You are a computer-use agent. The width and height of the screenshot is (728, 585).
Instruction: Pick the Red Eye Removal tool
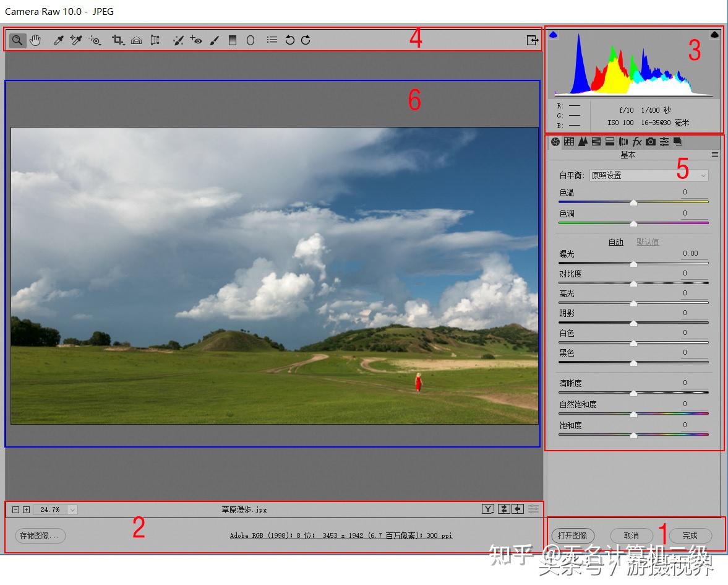(196, 40)
